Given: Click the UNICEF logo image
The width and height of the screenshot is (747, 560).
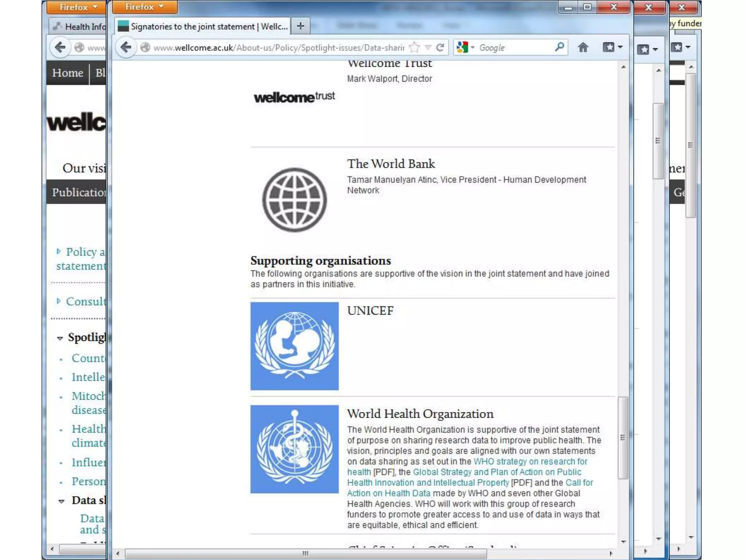Looking at the screenshot, I should point(294,346).
